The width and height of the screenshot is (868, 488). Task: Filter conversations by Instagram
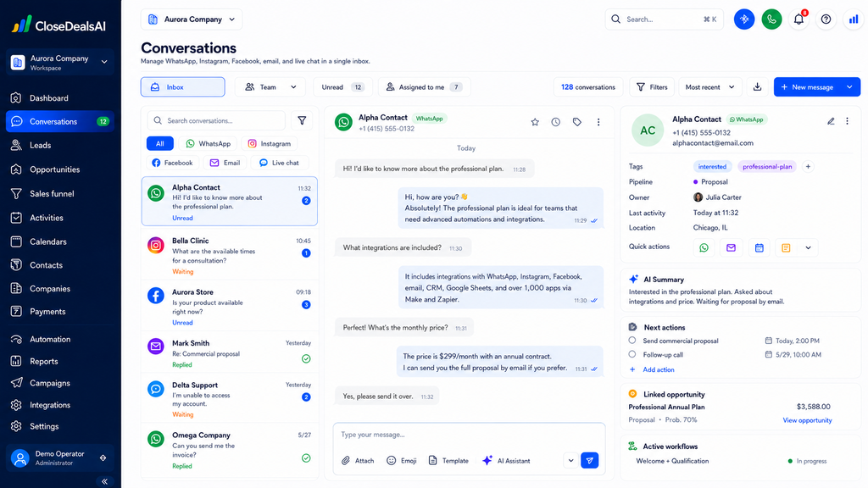click(270, 144)
